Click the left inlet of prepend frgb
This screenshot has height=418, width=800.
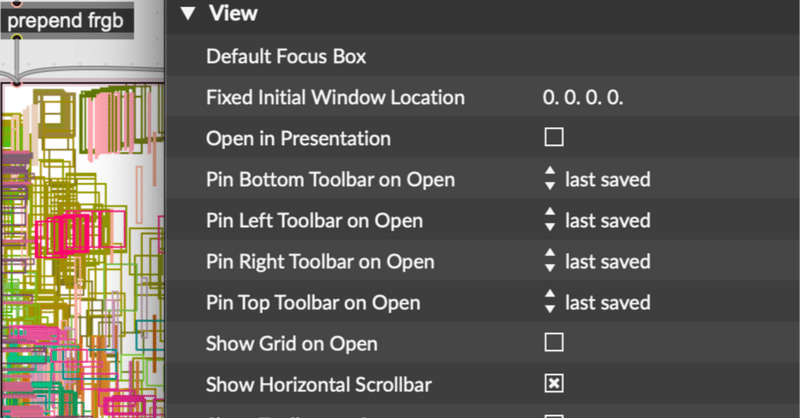pyautogui.click(x=17, y=3)
